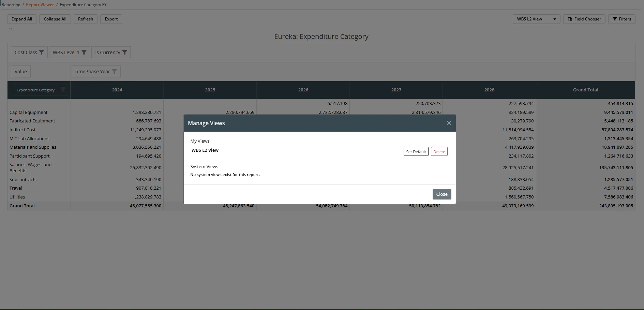The height and width of the screenshot is (310, 644).
Task: Click the 2028 Salaries value 28,925,517.241
Action: coord(518,167)
